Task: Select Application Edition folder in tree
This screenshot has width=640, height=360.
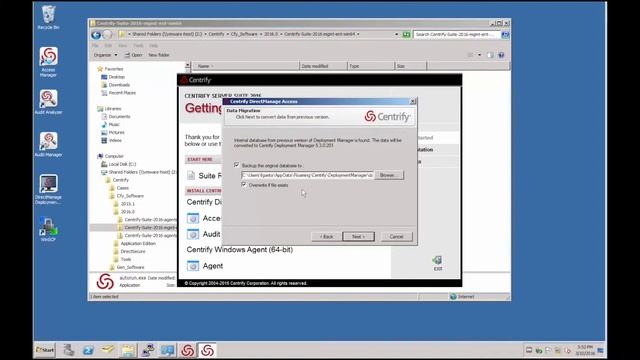Action: [x=135, y=244]
